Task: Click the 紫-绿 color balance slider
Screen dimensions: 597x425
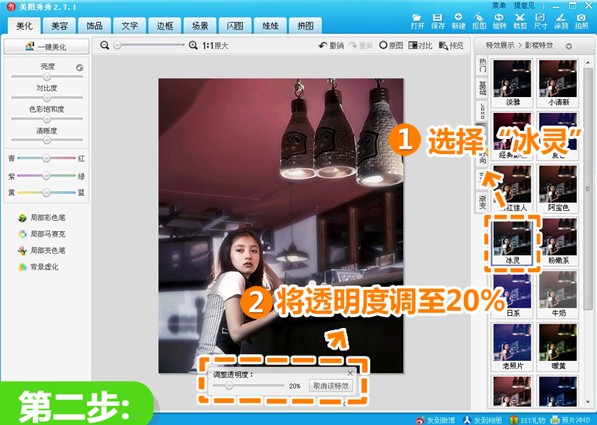Action: coord(46,176)
